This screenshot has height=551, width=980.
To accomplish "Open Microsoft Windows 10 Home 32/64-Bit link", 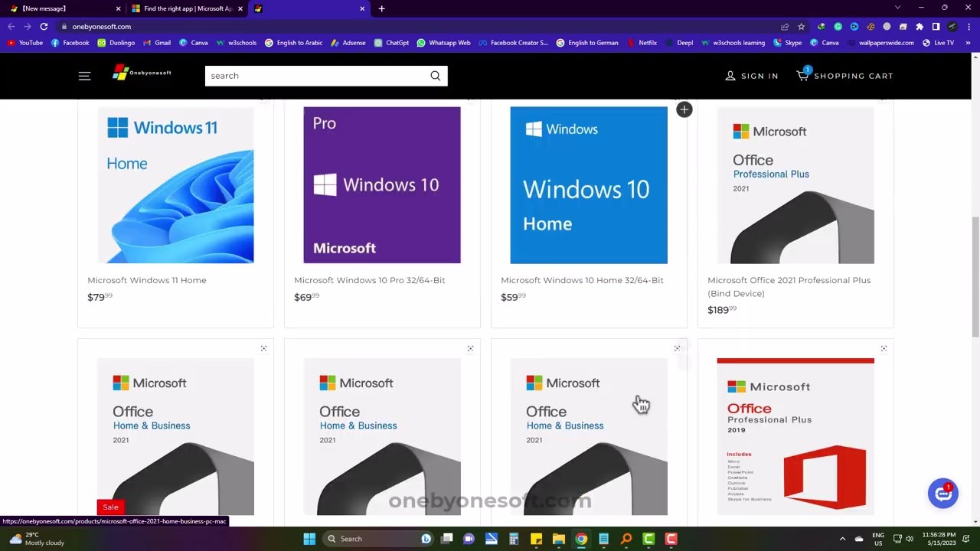I will click(x=582, y=280).
